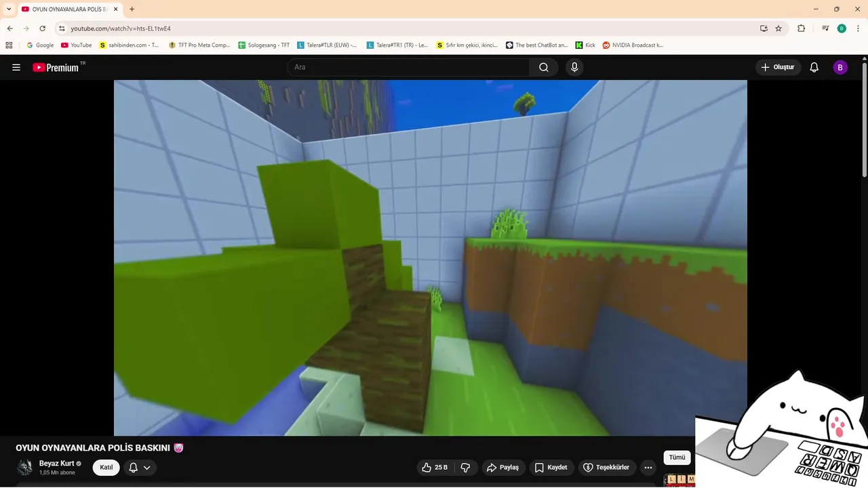Bookmark this page with the star

click(x=778, y=28)
